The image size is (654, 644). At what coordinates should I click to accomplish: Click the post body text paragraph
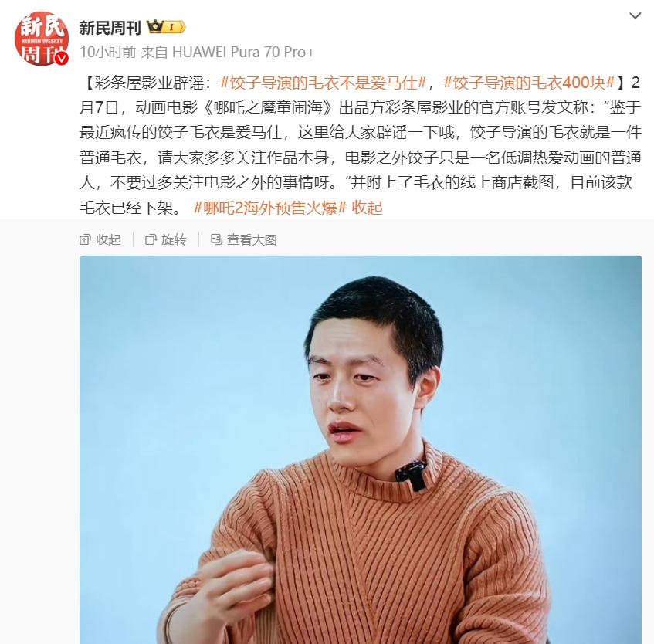click(x=361, y=145)
